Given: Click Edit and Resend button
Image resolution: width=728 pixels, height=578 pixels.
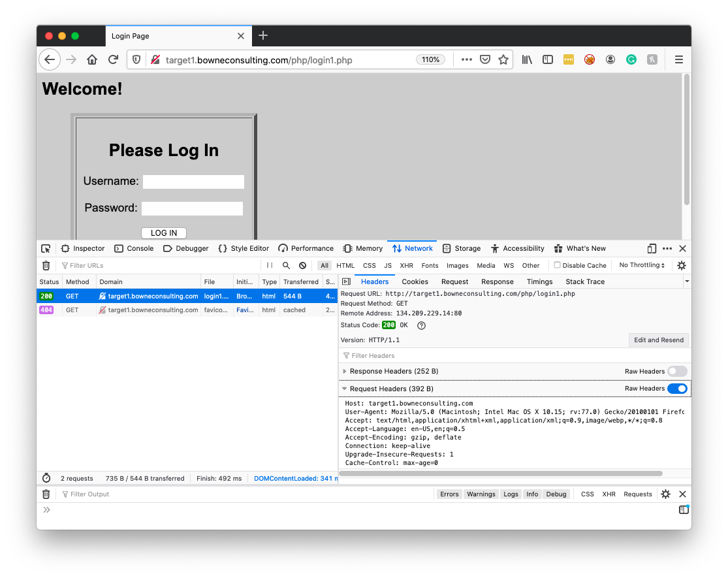Looking at the screenshot, I should coord(658,340).
